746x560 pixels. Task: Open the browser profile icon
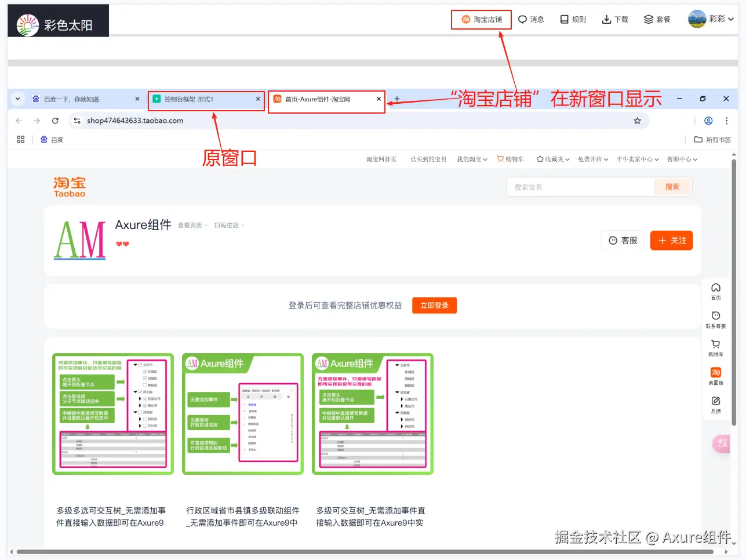click(708, 121)
